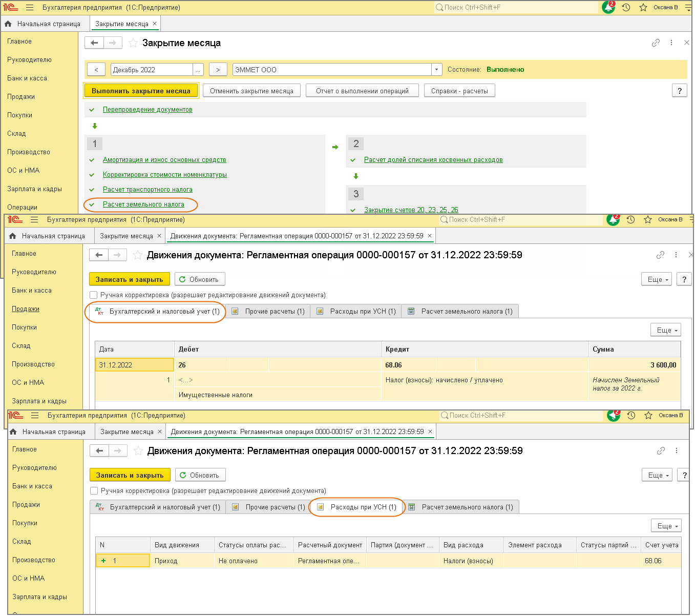Open three-dots menu of Закрытие месяца form

671,43
